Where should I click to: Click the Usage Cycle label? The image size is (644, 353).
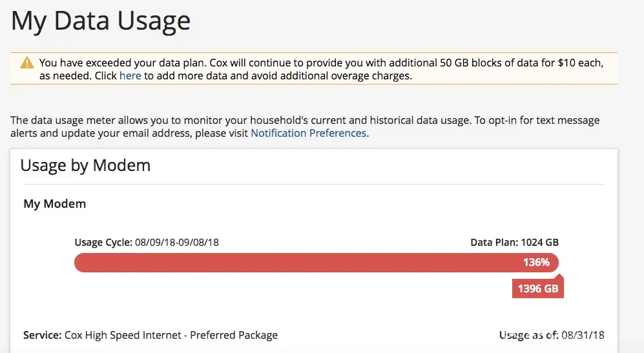coord(103,243)
